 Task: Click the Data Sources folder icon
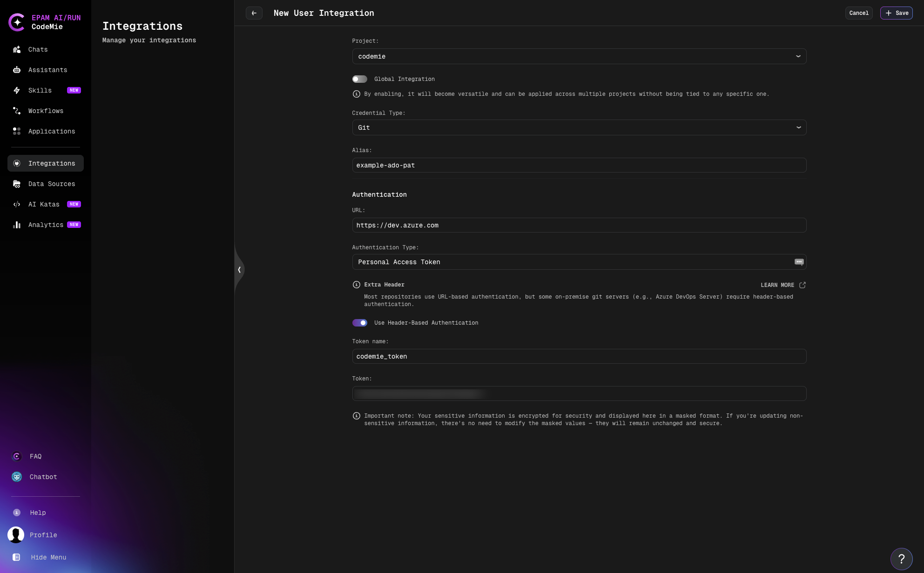17,184
